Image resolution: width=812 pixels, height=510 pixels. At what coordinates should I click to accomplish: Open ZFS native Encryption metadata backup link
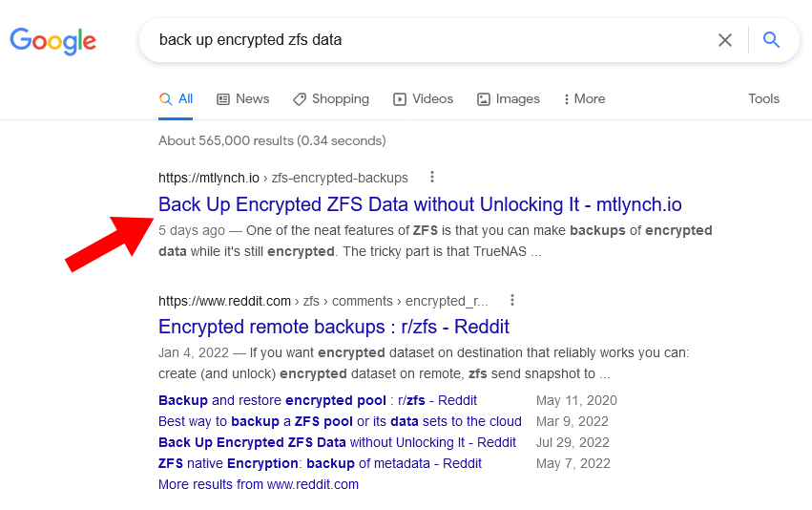tap(320, 463)
